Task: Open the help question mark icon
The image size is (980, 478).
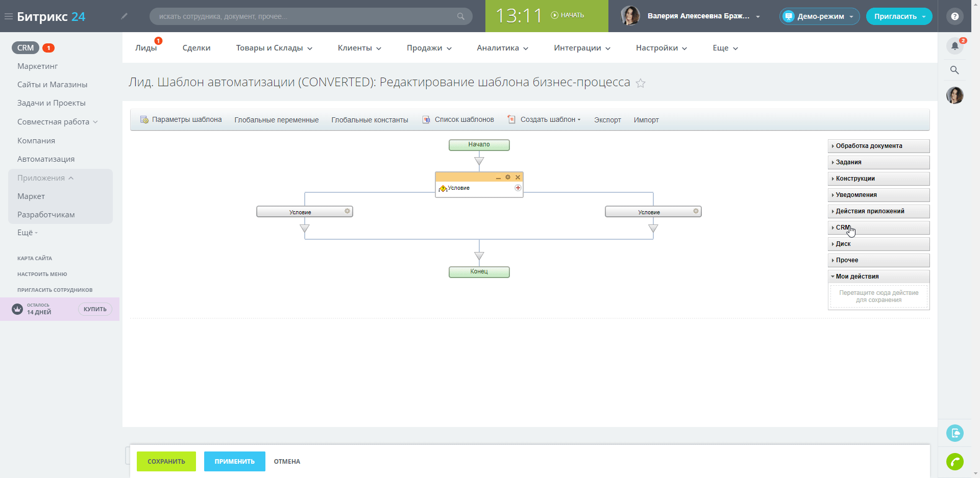Action: pos(954,16)
